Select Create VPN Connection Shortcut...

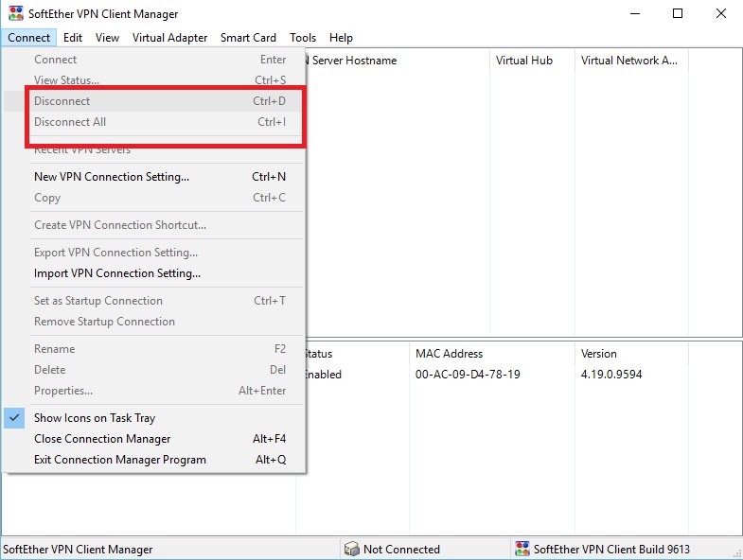tap(153, 225)
